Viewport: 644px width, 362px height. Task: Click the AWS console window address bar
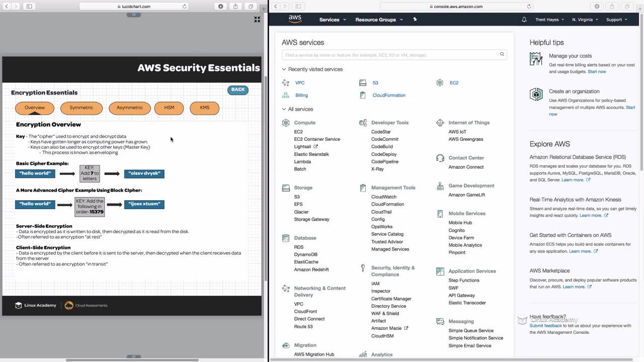(456, 7)
